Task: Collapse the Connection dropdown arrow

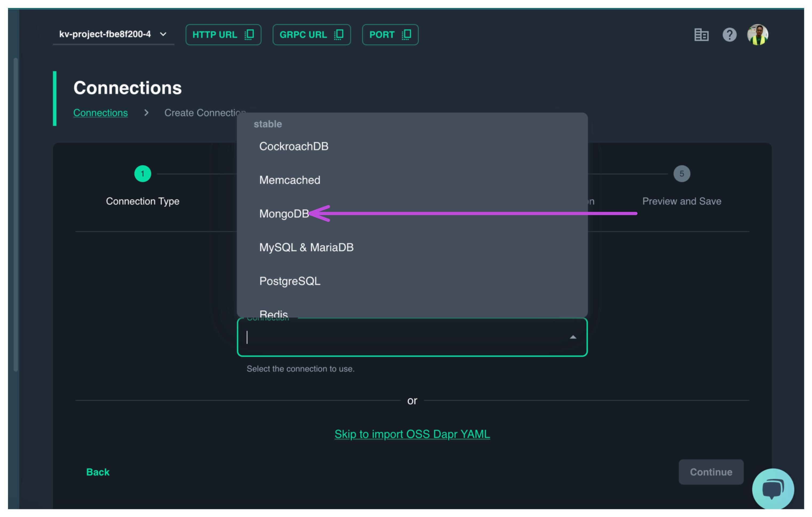Action: pyautogui.click(x=573, y=337)
